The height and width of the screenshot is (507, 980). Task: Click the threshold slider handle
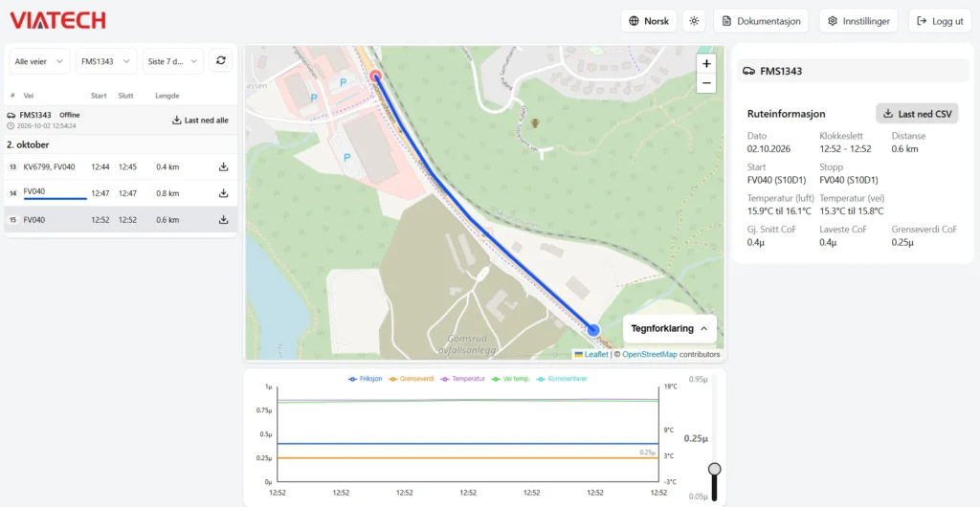[x=714, y=469]
